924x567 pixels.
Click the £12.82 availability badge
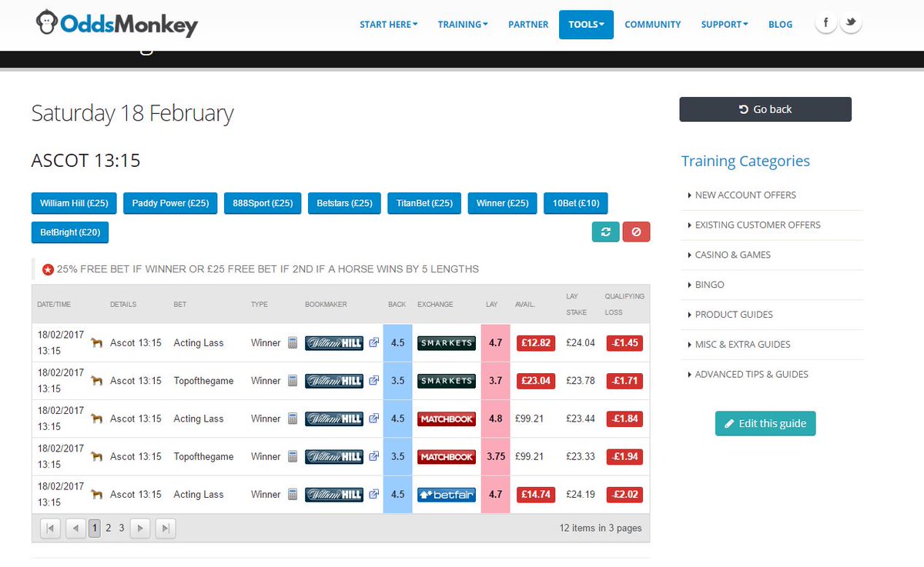point(535,342)
